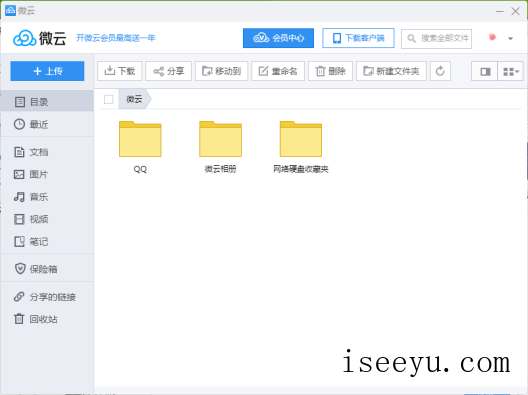Viewport: 528px width, 395px height.
Task: Click the 上传 upload button
Action: (x=47, y=71)
